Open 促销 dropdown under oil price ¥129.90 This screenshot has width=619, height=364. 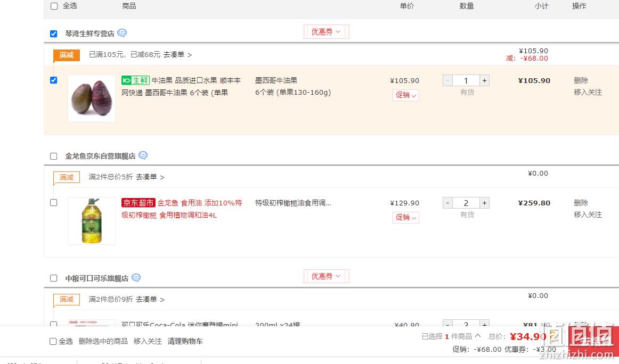406,217
